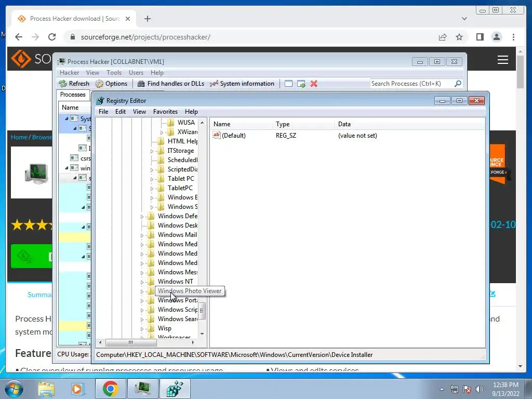Expand the Wisp registry key
The image size is (532, 399).
142,329
